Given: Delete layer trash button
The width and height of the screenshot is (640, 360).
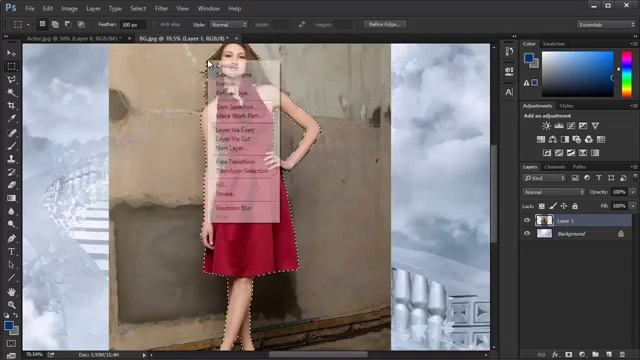Looking at the screenshot, I should pyautogui.click(x=622, y=354).
